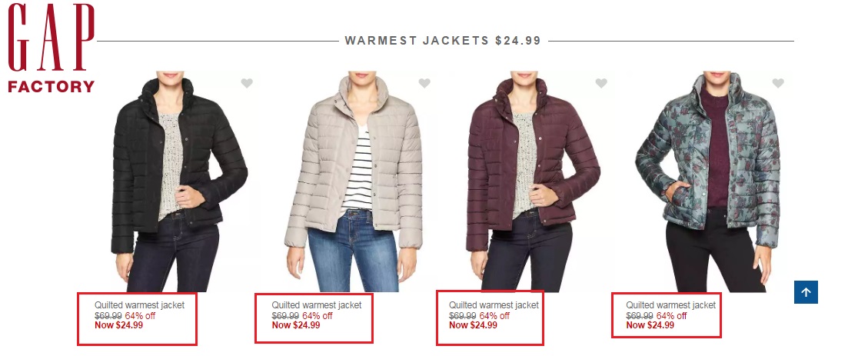The image size is (868, 356).
Task: Click Now $24.99 price under burgundy jacket
Action: point(474,325)
